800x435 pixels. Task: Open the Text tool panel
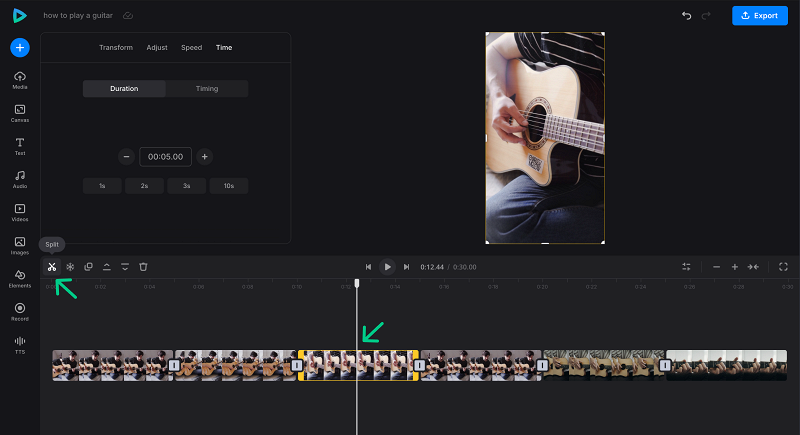click(x=20, y=146)
